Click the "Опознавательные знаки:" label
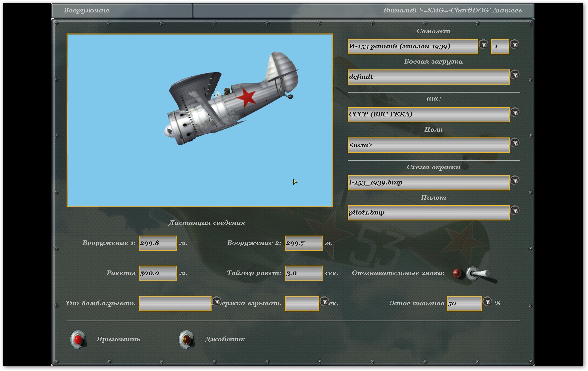The width and height of the screenshot is (588, 371). point(398,273)
